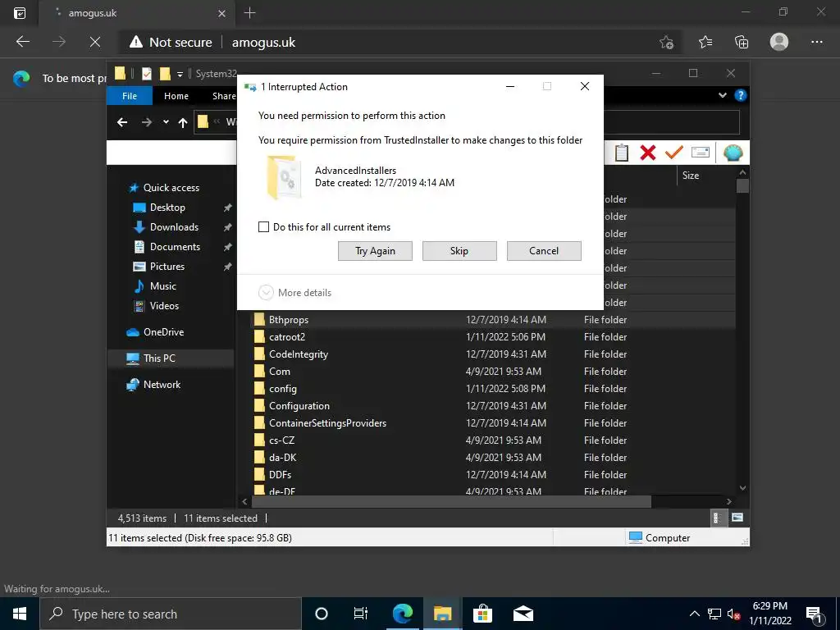Select Music in navigation pane
840x630 pixels.
(163, 286)
